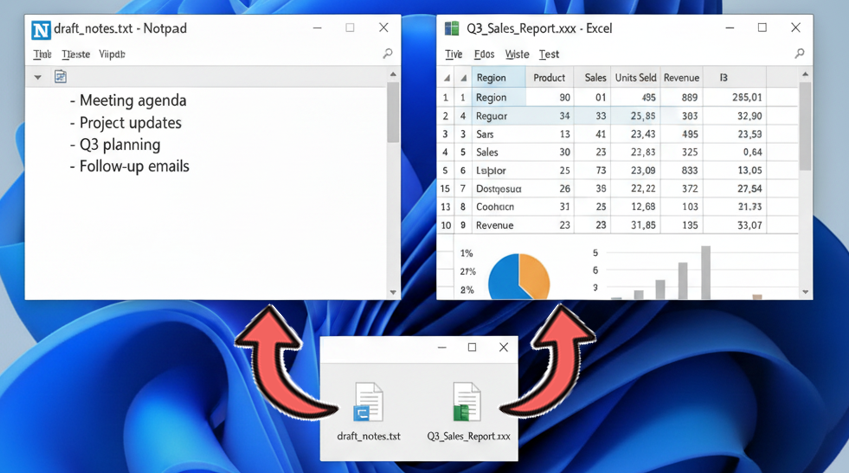The image size is (849, 473).
Task: Select the draft_notes.txt file icon
Action: 368,402
